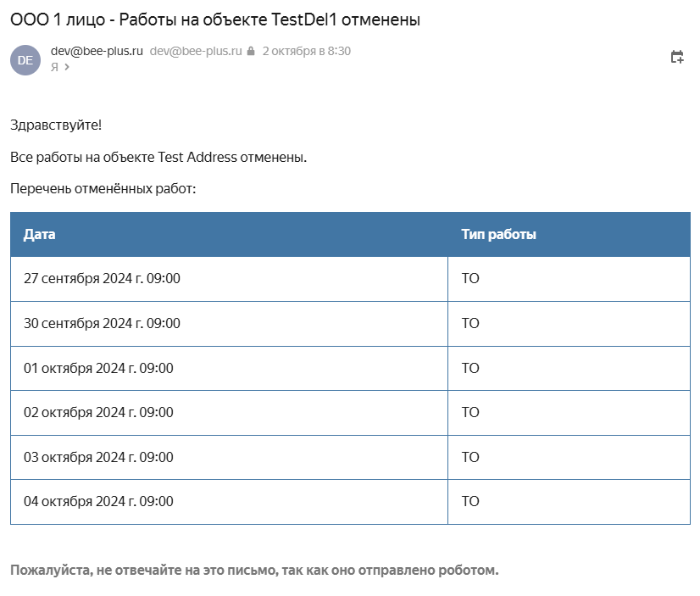The image size is (700, 596).
Task: Click sender name dev@bee-plus.ru in bold
Action: (x=97, y=51)
